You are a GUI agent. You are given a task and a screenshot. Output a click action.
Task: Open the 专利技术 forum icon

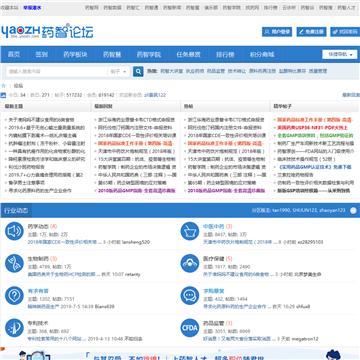pyautogui.click(x=14, y=328)
